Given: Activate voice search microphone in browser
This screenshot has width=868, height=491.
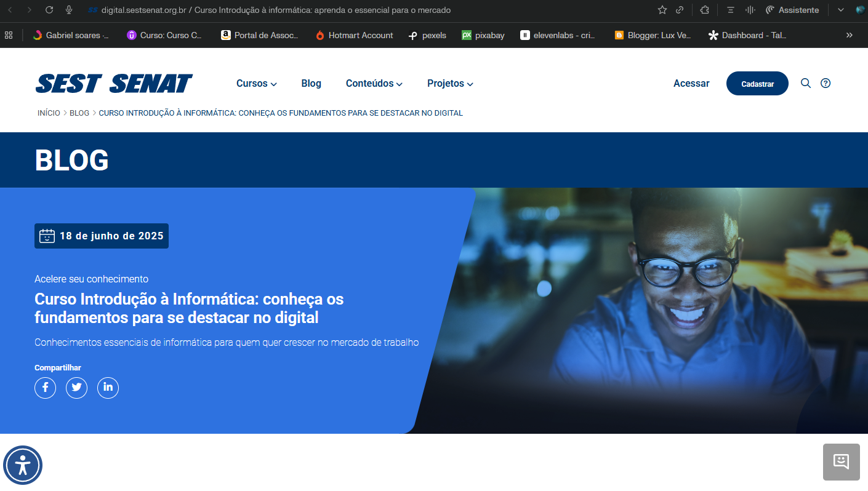Looking at the screenshot, I should click(68, 10).
